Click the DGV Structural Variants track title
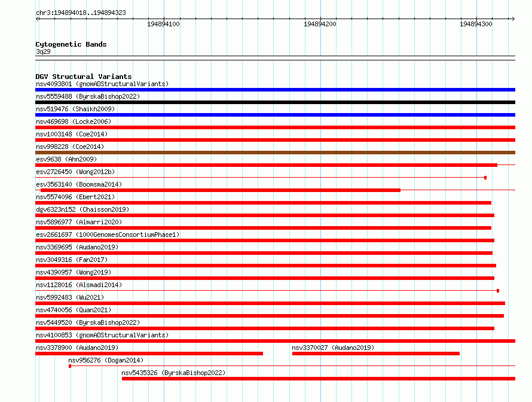The width and height of the screenshot is (532, 402). click(84, 77)
